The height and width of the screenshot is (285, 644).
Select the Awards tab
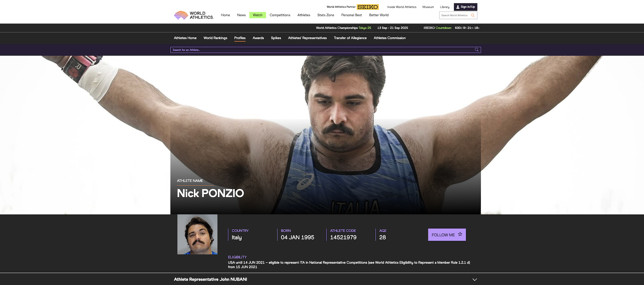(258, 38)
